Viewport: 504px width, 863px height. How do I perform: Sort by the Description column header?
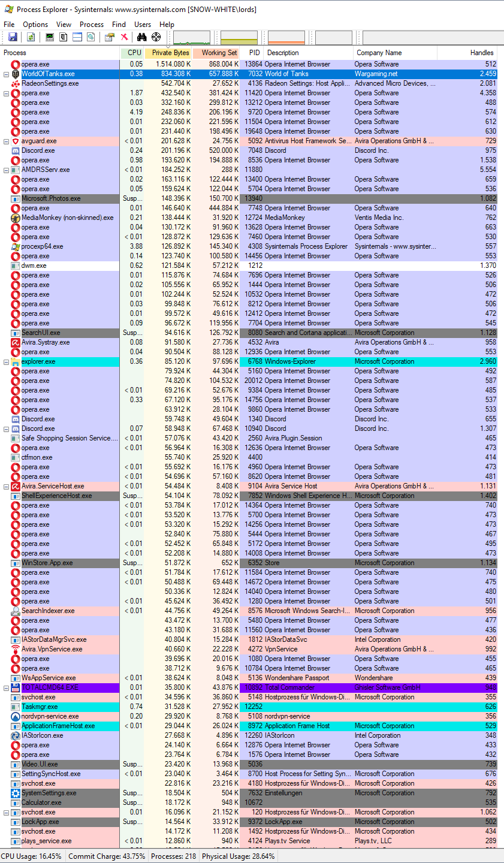(309, 53)
